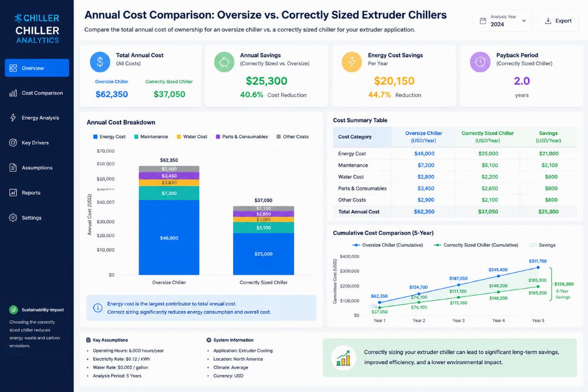Click the calendar icon beside Analysis Year
This screenshot has width=588, height=392.
[x=483, y=21]
